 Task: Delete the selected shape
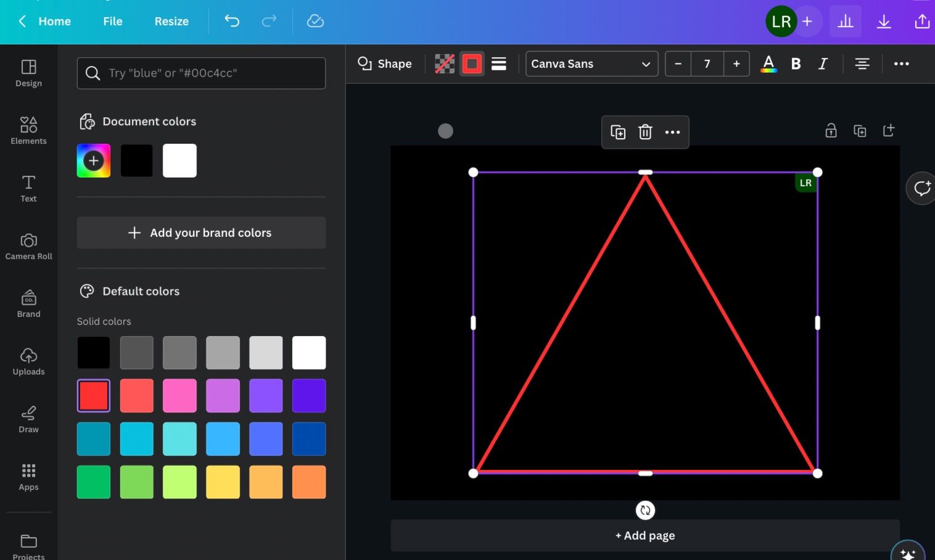click(x=645, y=132)
